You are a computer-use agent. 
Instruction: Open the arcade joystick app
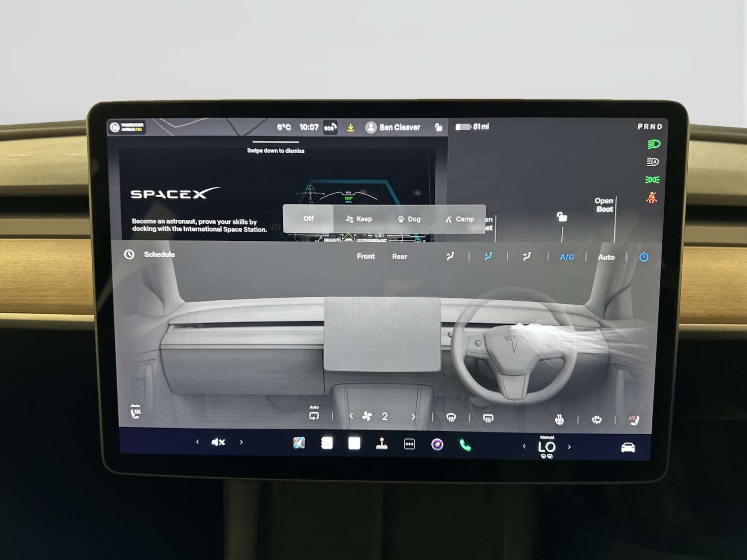click(x=382, y=444)
